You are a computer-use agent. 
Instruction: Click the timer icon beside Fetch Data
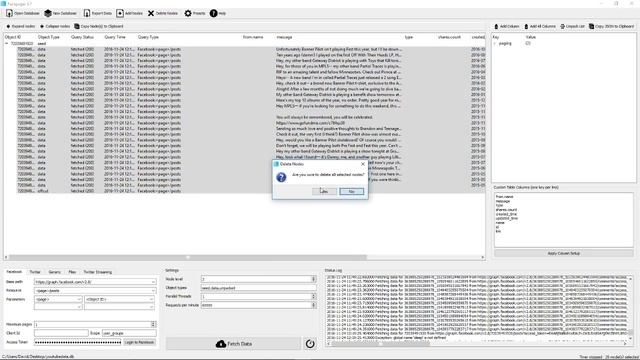tap(310, 344)
